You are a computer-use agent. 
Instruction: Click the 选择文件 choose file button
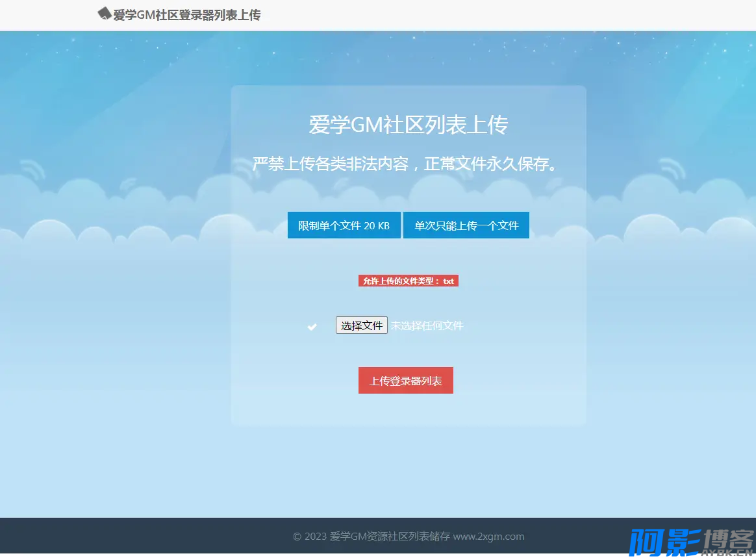362,325
